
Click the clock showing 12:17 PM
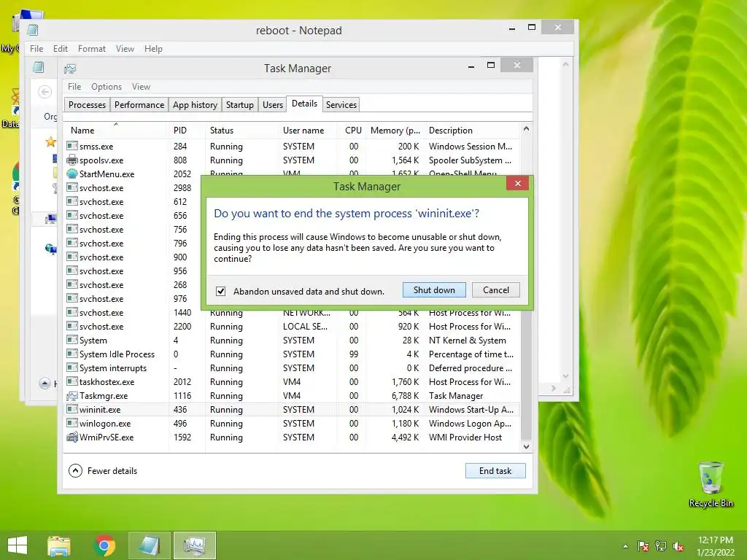[x=715, y=540]
